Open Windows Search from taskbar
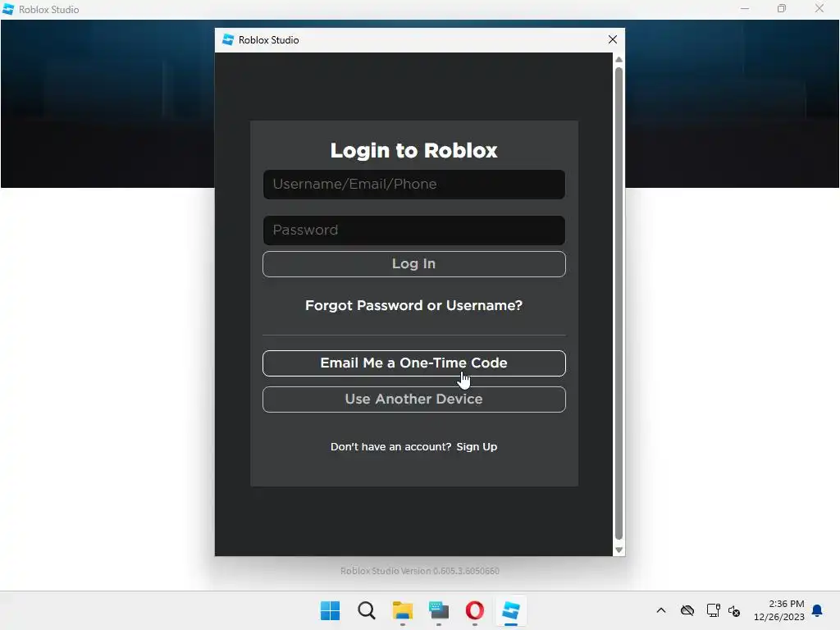Screen dimensions: 840x630 point(367,610)
